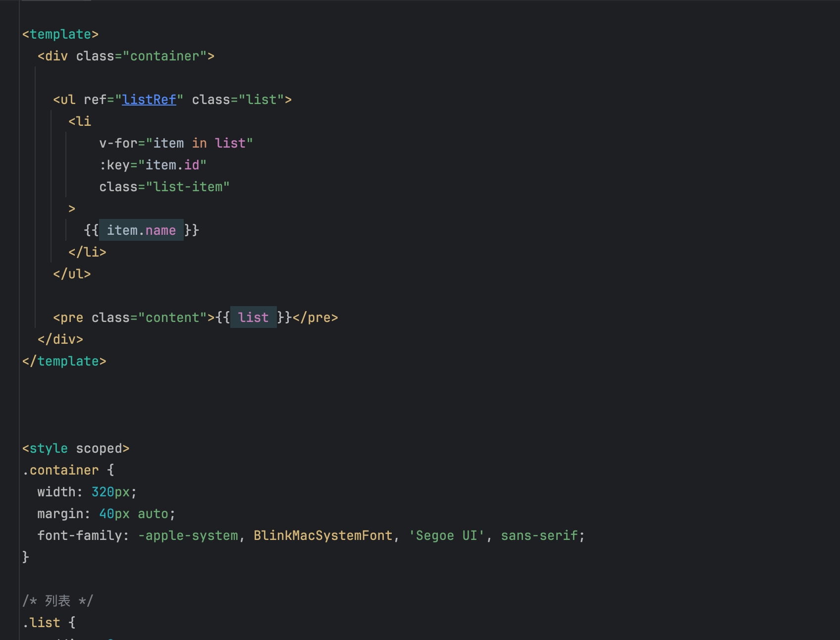
Task: Click "list" inside the pre interpolation
Action: [253, 318]
